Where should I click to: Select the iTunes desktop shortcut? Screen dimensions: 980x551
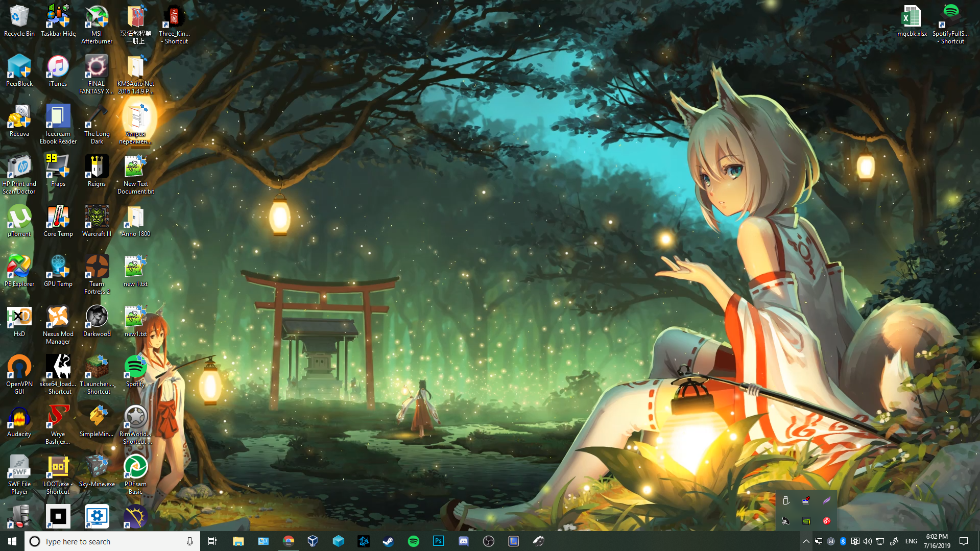tap(58, 71)
